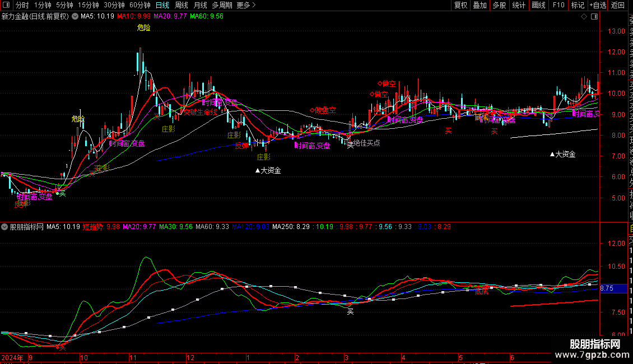Select MA10: 9.98 in main chart header

(x=134, y=17)
